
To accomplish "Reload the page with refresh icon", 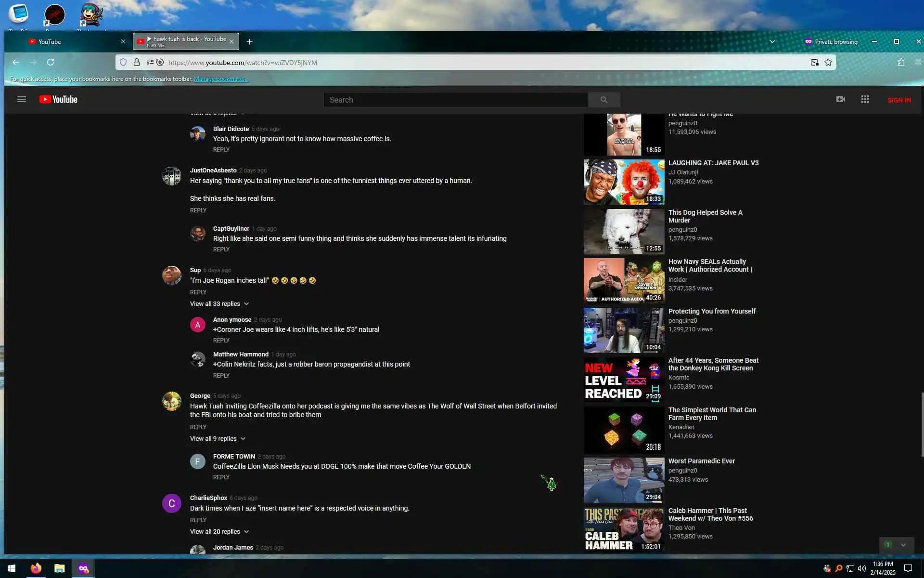I will click(51, 63).
